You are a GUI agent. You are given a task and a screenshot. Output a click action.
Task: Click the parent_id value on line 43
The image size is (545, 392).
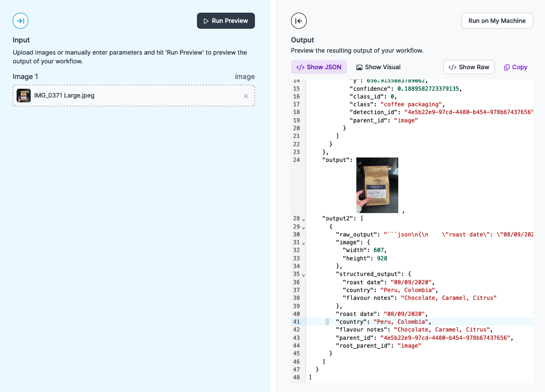pos(445,338)
